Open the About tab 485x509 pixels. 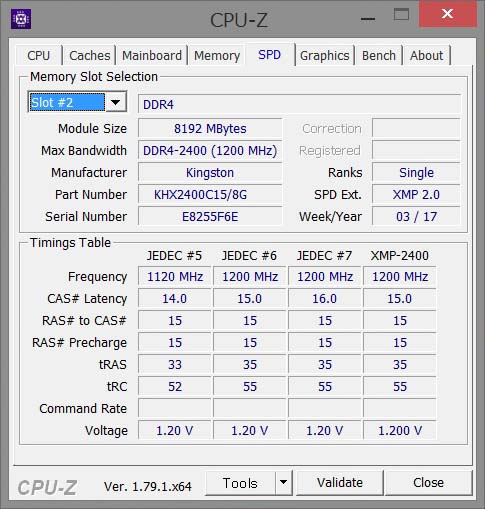point(427,55)
